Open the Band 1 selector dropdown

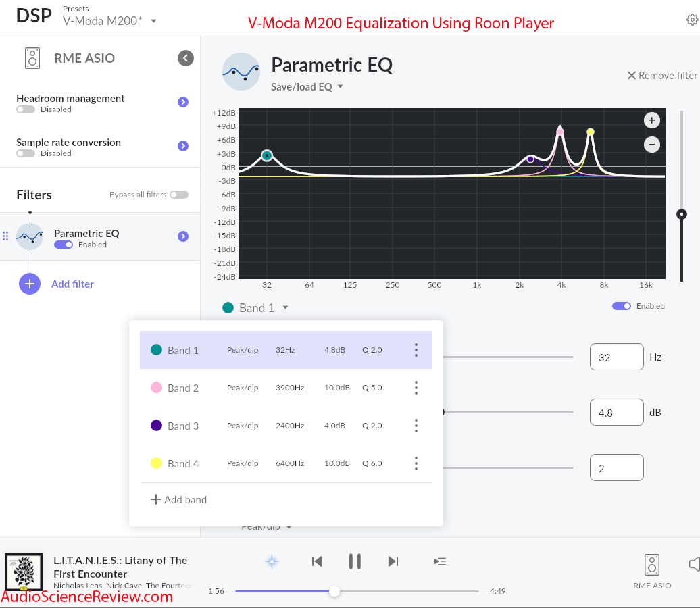point(257,307)
